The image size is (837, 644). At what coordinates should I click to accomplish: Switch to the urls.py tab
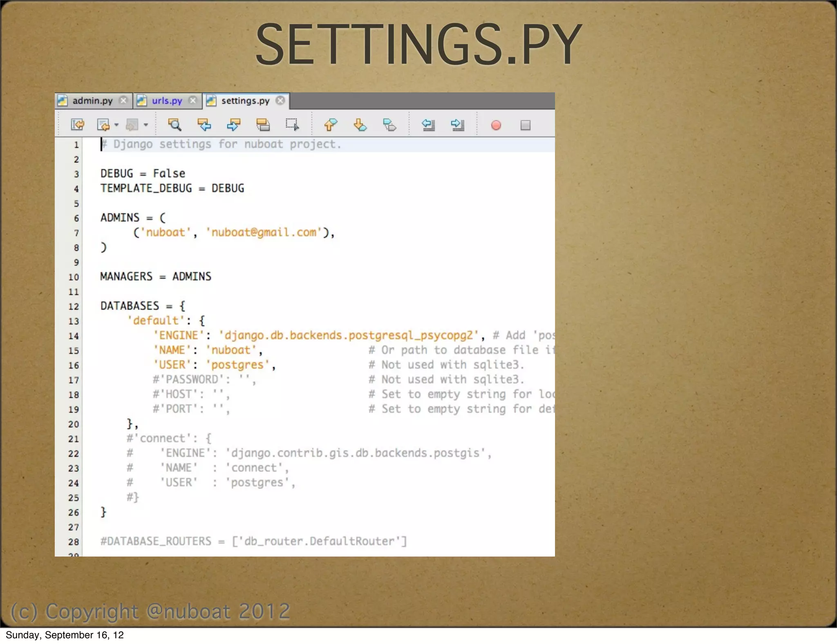tap(167, 101)
